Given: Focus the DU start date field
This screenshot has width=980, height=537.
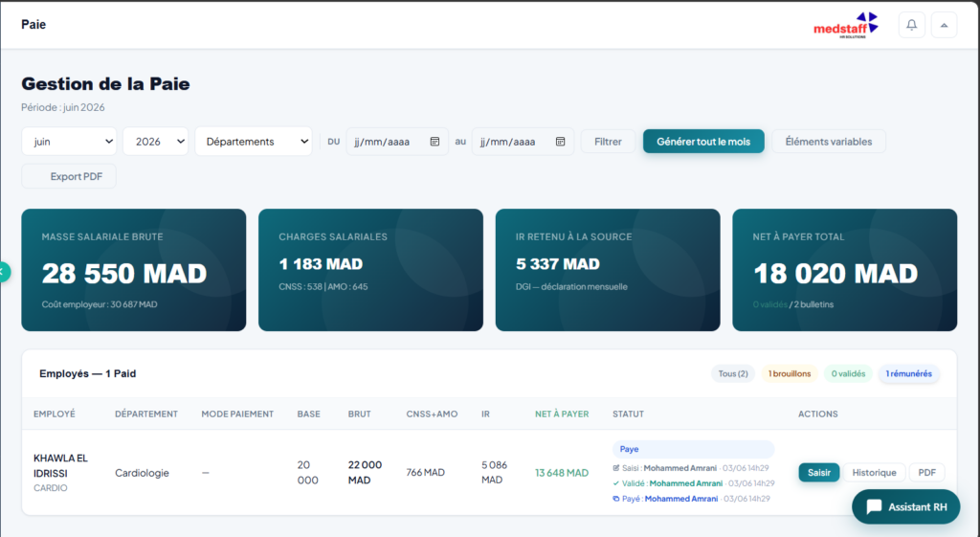Looking at the screenshot, I should (397, 142).
